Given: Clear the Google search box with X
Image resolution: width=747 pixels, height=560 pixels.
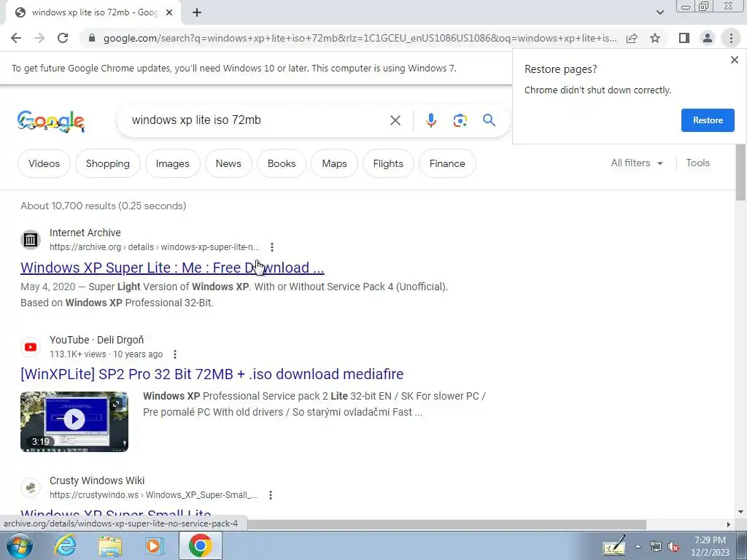Looking at the screenshot, I should tap(395, 120).
